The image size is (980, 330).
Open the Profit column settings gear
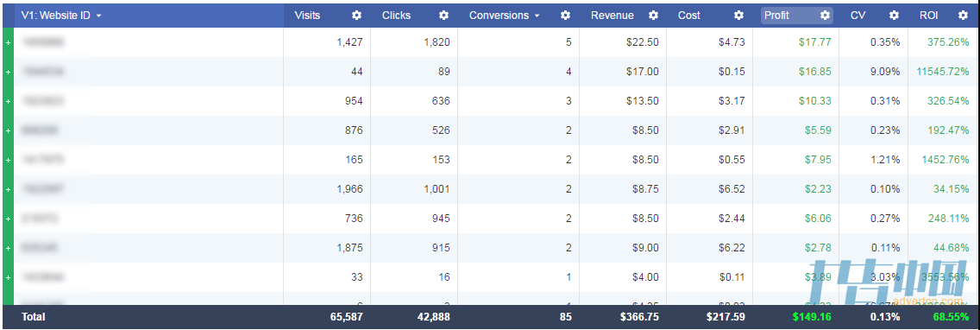[x=825, y=16]
